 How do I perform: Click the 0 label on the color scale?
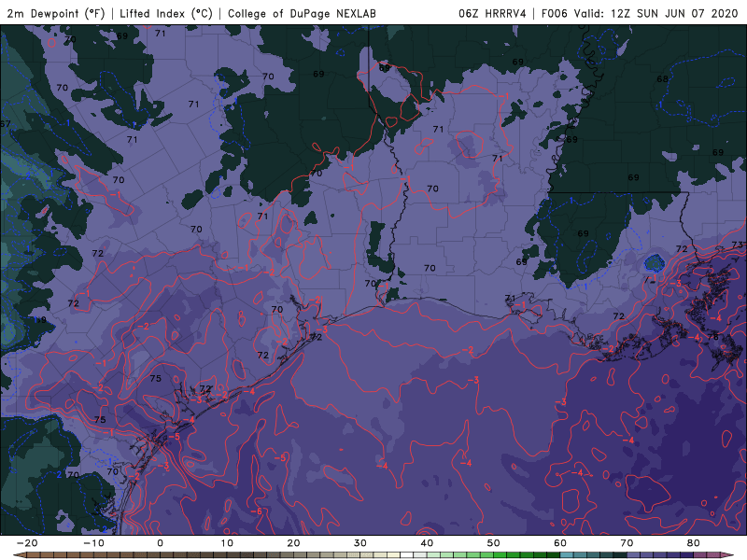pyautogui.click(x=160, y=543)
